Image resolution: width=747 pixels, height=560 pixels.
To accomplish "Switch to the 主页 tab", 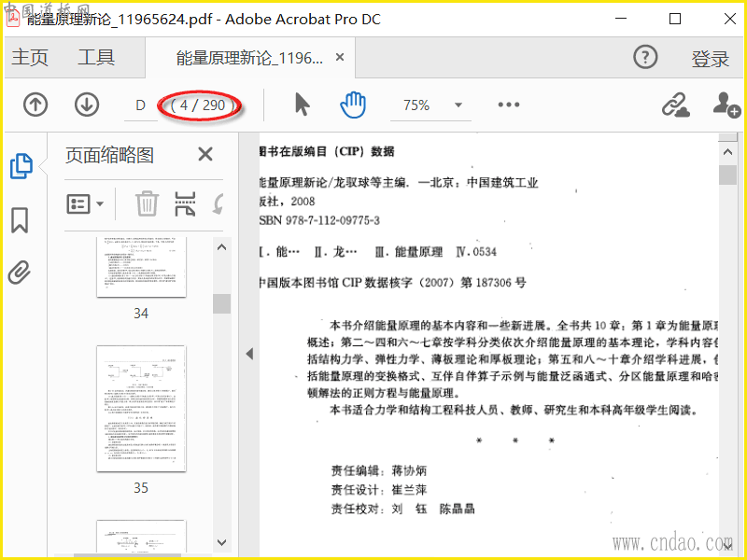I will (30, 58).
